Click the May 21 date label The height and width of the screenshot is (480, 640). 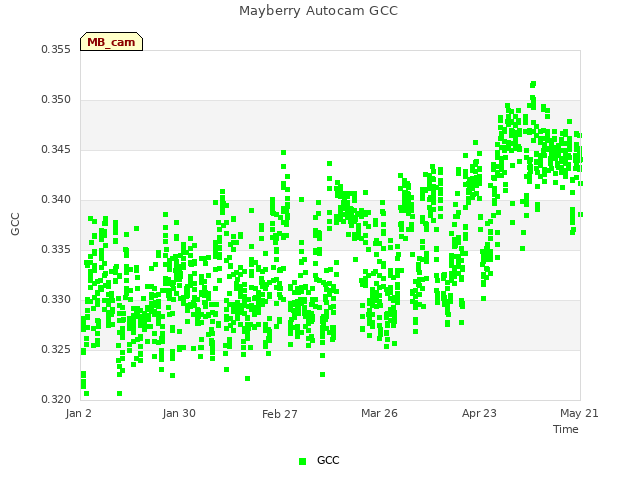(579, 413)
